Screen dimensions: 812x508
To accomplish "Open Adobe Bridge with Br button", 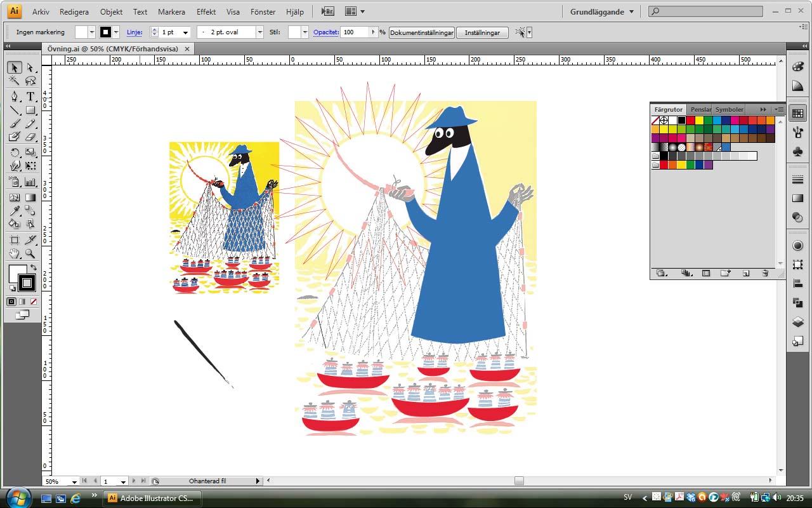I will point(327,11).
